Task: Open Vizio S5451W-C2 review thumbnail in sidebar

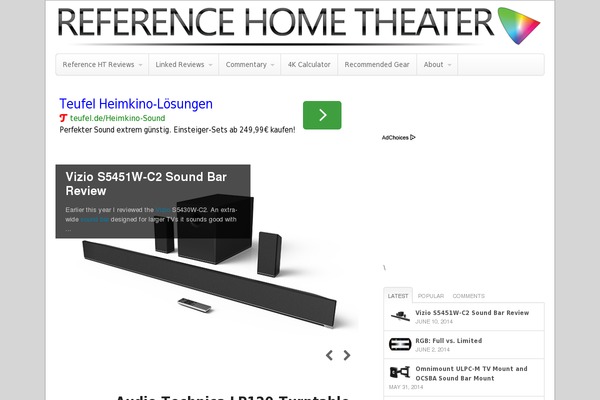Action: pyautogui.click(x=400, y=316)
